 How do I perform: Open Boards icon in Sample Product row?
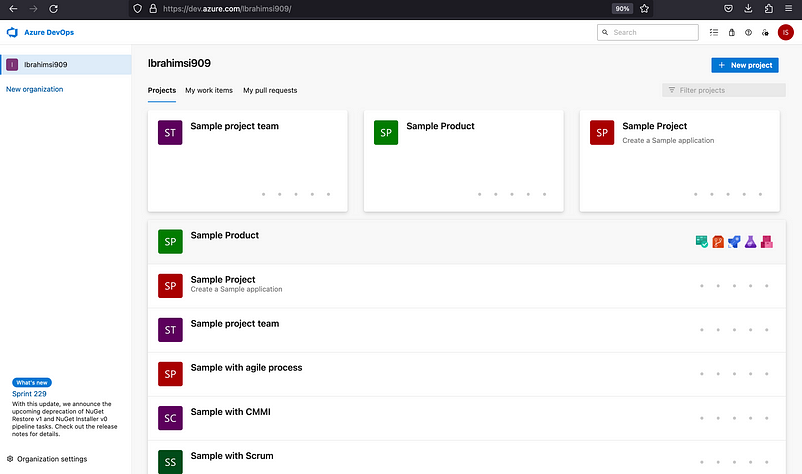click(702, 241)
